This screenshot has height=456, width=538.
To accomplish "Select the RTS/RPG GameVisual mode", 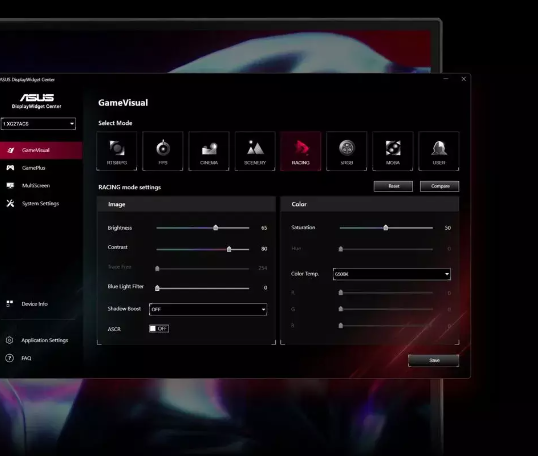I will [x=117, y=151].
